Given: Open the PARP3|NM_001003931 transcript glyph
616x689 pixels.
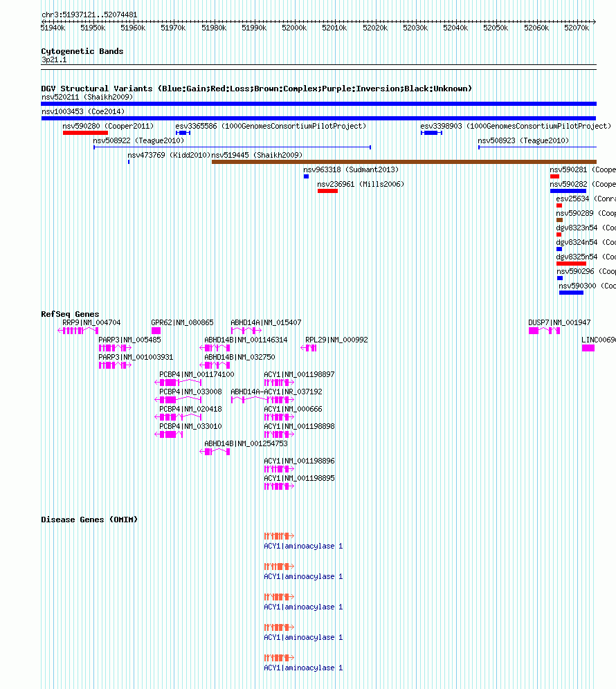Looking at the screenshot, I should (x=115, y=365).
